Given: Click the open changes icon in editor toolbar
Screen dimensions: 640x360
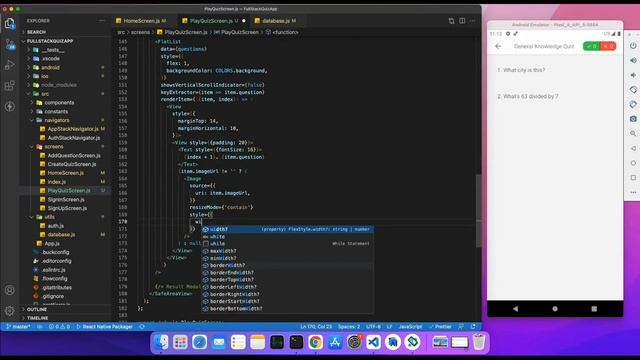Looking at the screenshot, I should click(x=451, y=21).
